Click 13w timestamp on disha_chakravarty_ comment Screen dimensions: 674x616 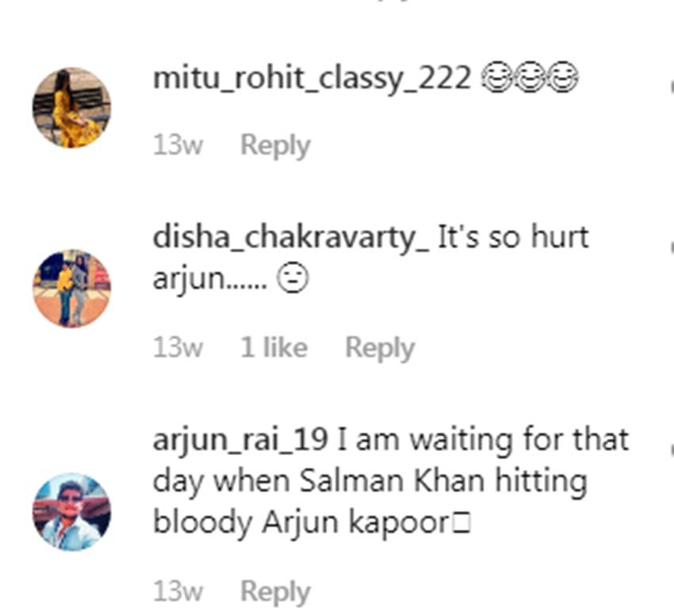[x=178, y=347]
